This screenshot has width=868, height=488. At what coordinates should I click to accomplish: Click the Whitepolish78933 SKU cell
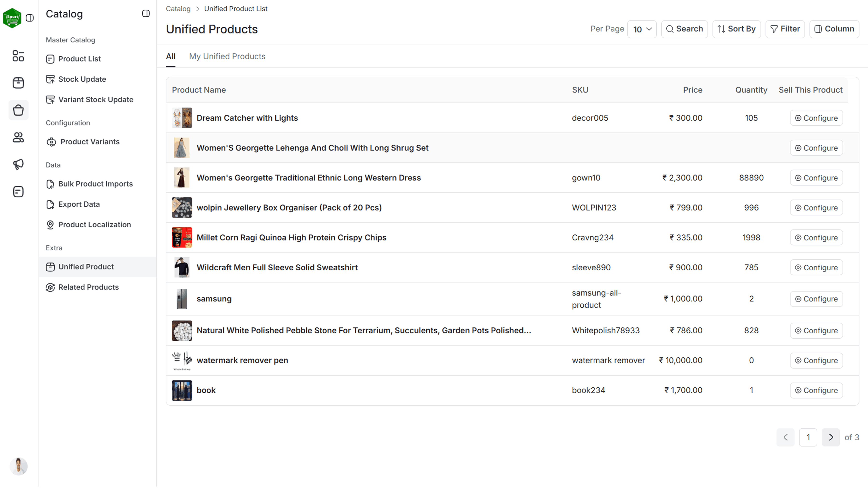[605, 331]
